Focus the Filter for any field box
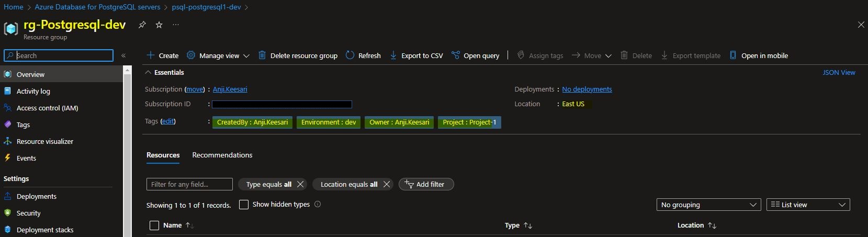 189,184
